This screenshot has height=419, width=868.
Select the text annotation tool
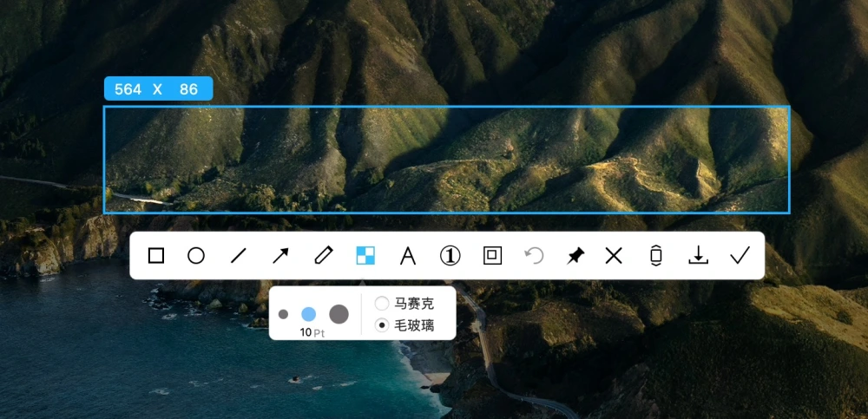point(408,256)
